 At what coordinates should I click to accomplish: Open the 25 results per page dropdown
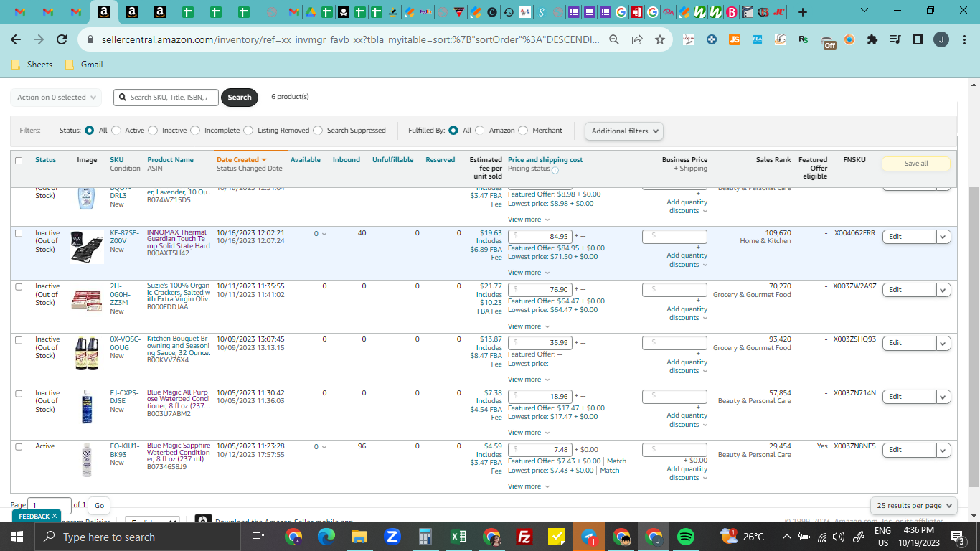915,506
